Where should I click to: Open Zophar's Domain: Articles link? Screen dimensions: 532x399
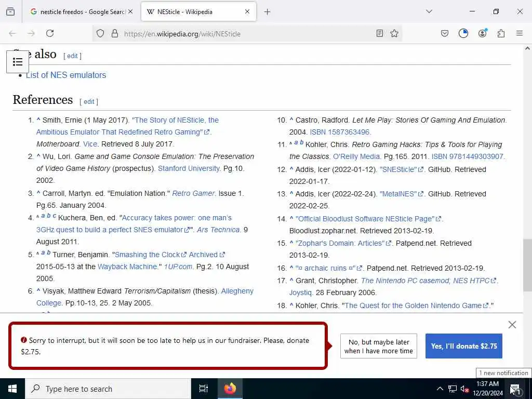pos(343,243)
